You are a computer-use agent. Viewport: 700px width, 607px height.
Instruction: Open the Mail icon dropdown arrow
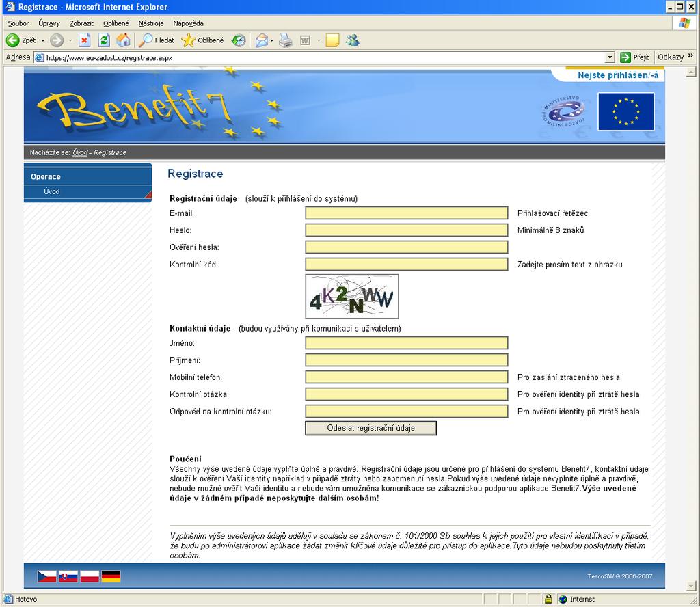(x=272, y=40)
